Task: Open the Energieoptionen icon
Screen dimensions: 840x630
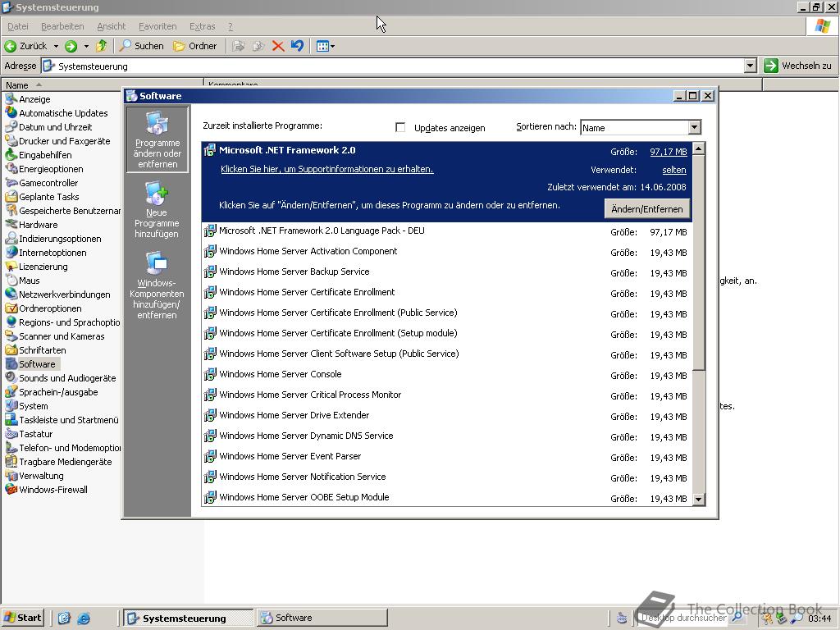Action: click(x=11, y=169)
